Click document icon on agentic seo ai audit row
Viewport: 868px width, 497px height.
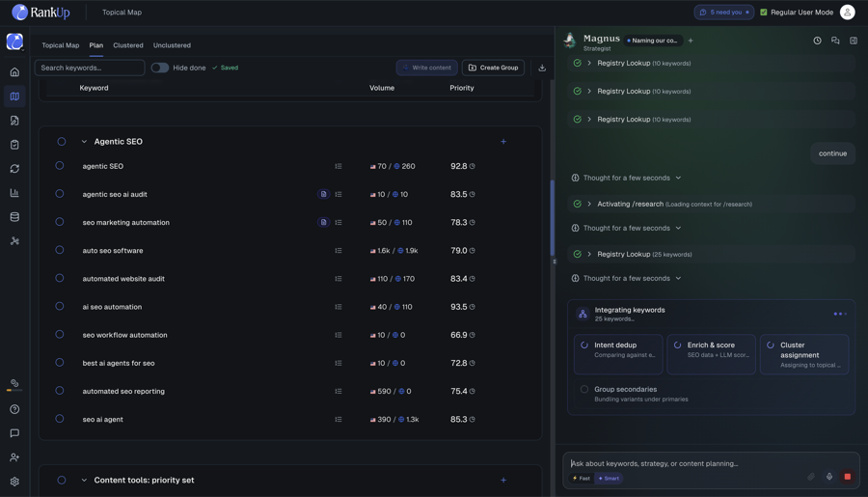tap(323, 194)
